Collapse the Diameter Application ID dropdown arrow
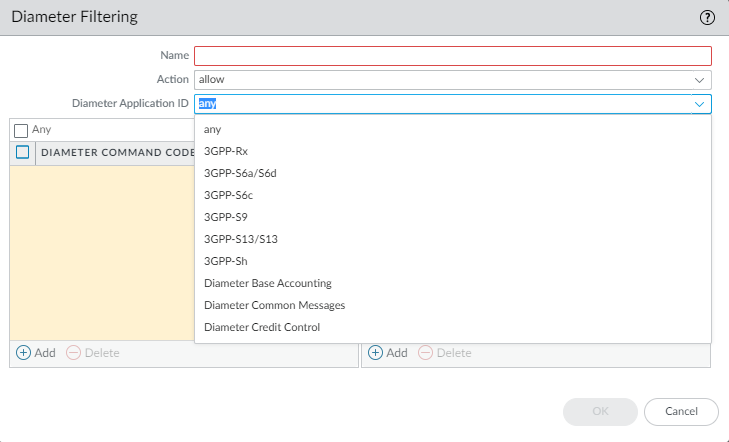Screen dimensions: 729x442 coord(699,103)
